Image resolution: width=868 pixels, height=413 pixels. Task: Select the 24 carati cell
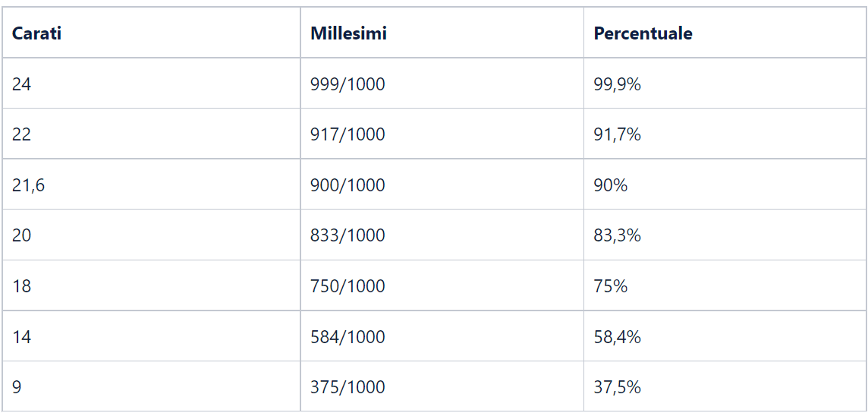tap(22, 84)
